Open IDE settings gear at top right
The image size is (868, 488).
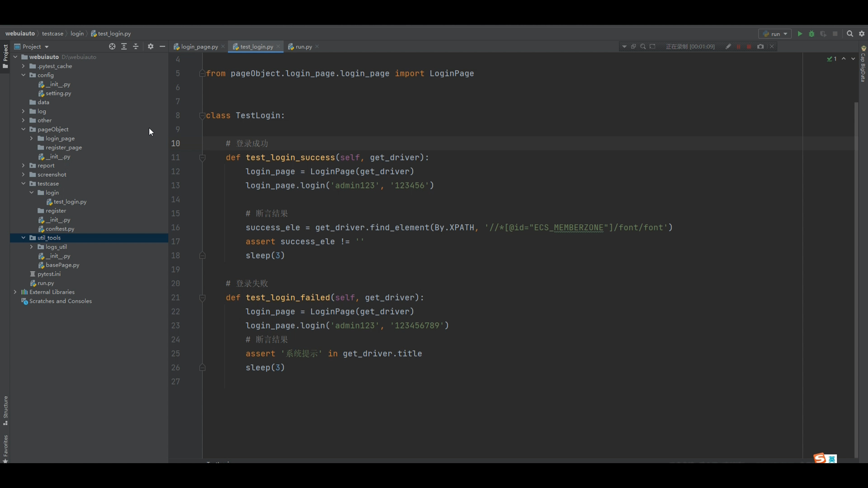point(862,34)
